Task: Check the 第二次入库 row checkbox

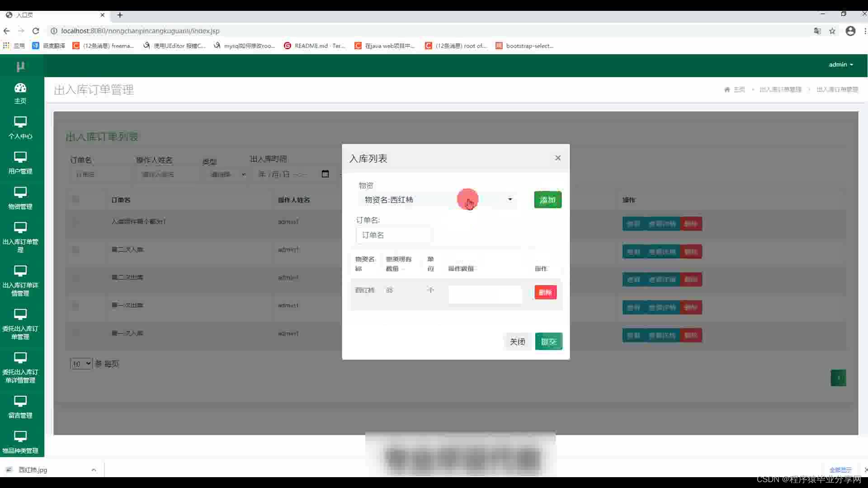Action: (75, 249)
